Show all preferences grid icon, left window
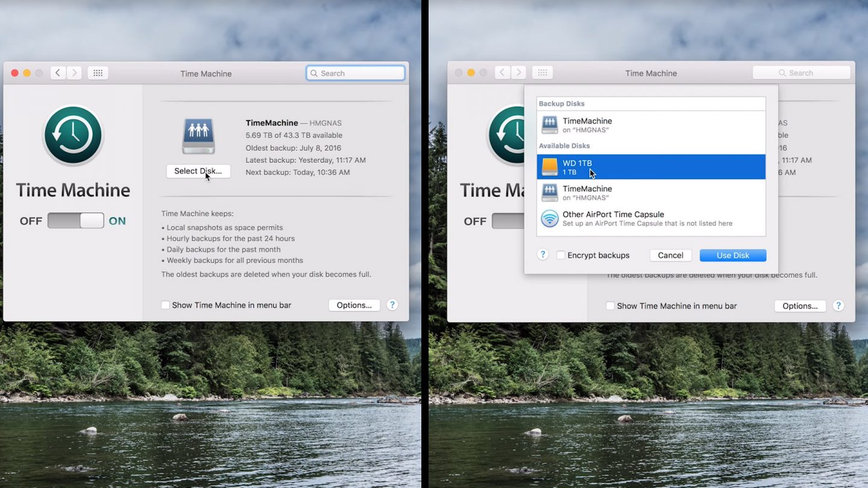 click(98, 73)
